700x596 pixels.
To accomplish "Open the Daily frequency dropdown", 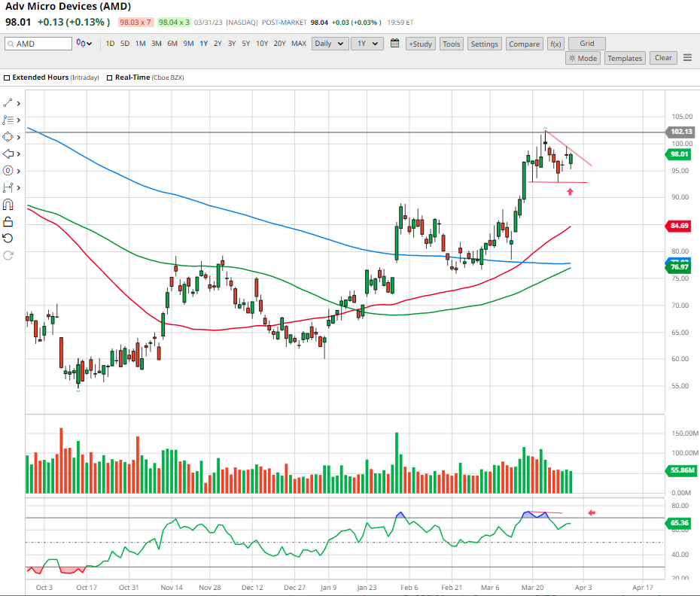I will (x=329, y=44).
